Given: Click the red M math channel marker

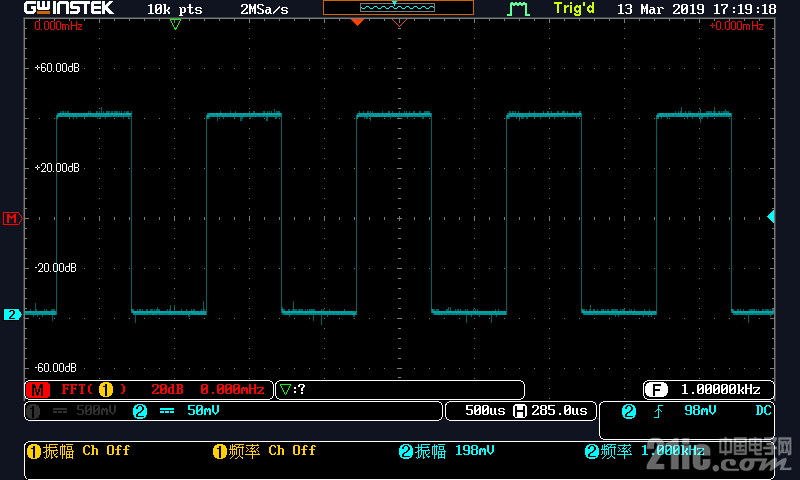Looking at the screenshot, I should click(12, 219).
